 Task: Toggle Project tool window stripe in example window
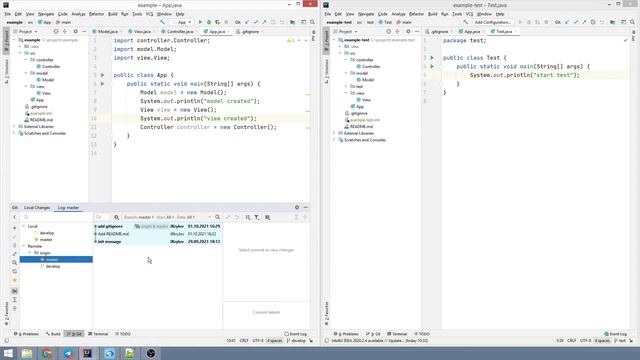pos(6,40)
